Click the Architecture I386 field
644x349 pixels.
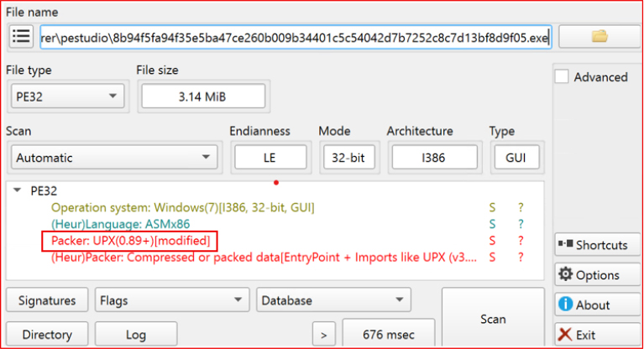coord(435,157)
